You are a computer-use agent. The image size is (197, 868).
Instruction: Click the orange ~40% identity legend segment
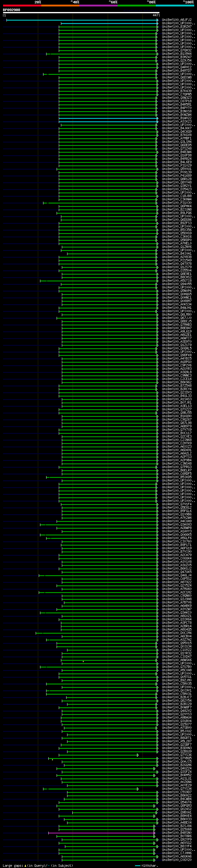(x=60, y=6)
